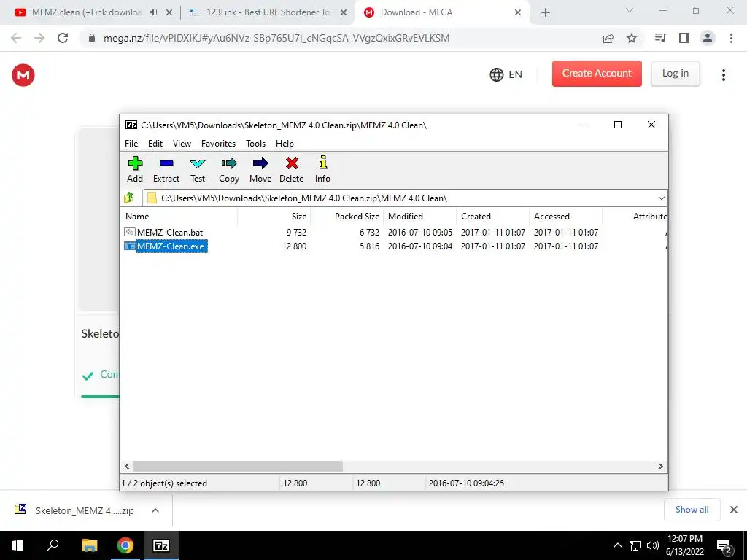747x560 pixels.
Task: Open the File menu in 7-Zip
Action: pyautogui.click(x=131, y=144)
